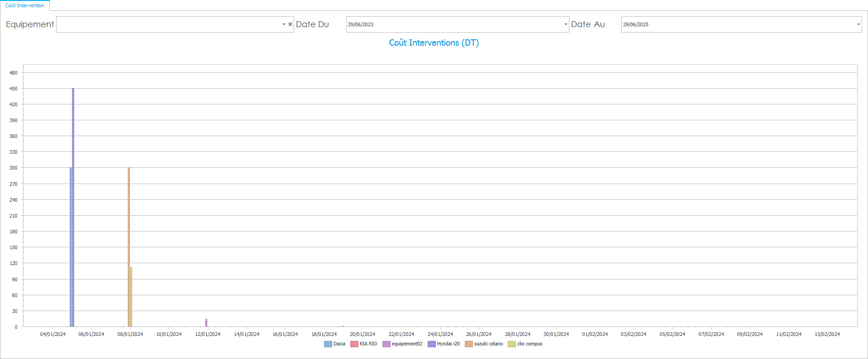
Task: Click the Date Du field showing 29/06/2023
Action: (453, 24)
